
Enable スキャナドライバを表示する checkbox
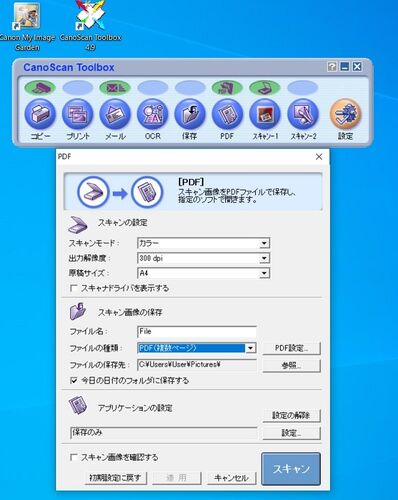tap(74, 288)
